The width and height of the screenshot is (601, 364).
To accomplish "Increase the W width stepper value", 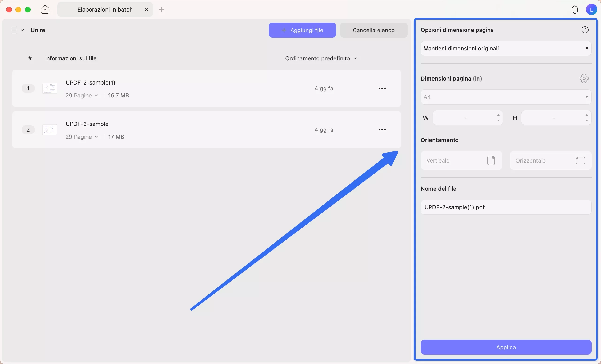I will coord(498,115).
